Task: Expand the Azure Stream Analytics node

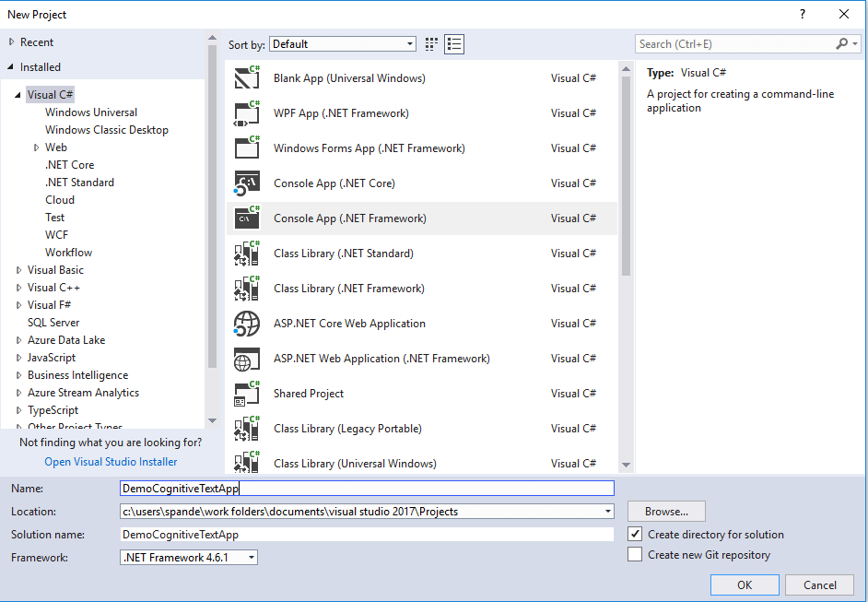Action: coord(18,394)
